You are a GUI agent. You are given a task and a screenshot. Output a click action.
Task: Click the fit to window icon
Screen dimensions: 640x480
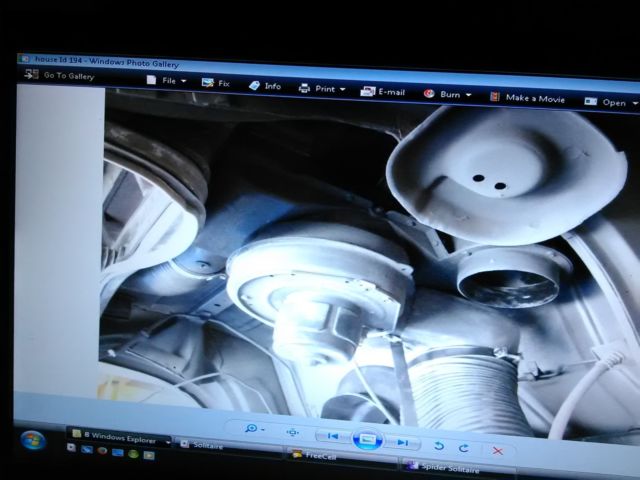[292, 433]
